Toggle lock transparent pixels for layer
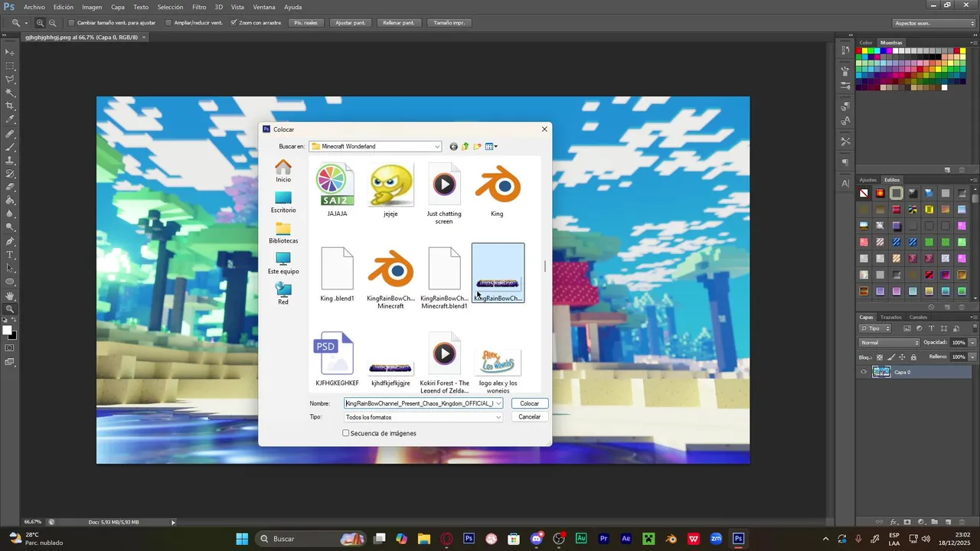Viewport: 980px width, 551px height. pyautogui.click(x=880, y=357)
